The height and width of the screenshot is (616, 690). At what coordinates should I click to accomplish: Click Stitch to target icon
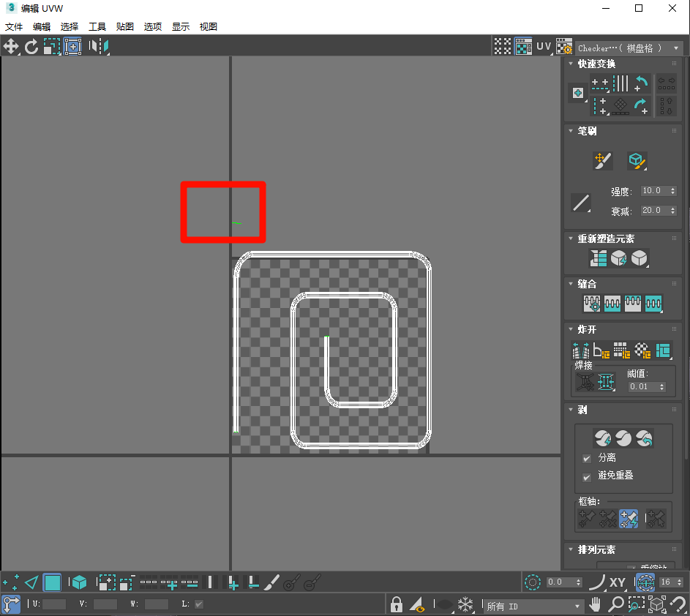(x=592, y=303)
